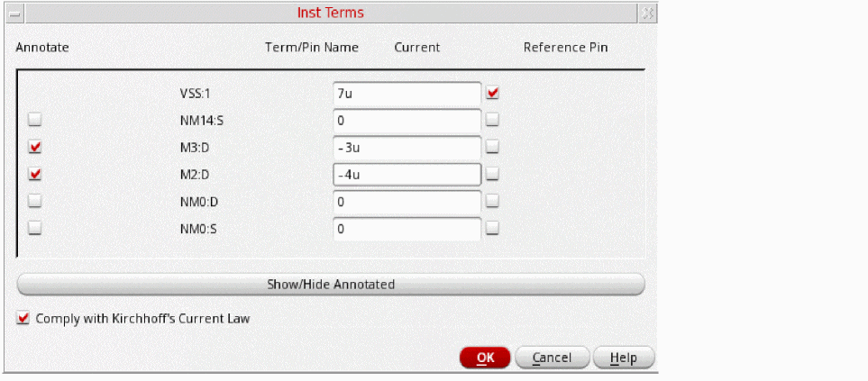Click the VSS:1 current field showing 7u
The height and width of the screenshot is (381, 868).
(x=406, y=92)
